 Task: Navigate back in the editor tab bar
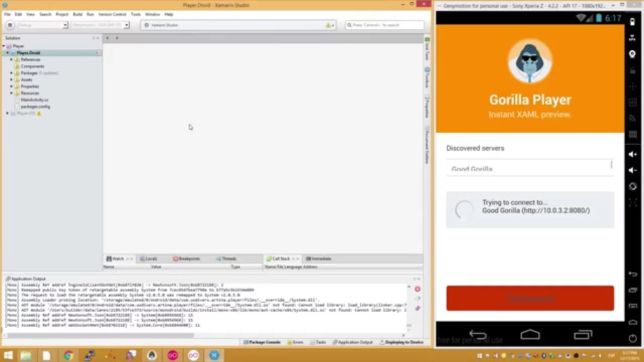click(x=107, y=38)
